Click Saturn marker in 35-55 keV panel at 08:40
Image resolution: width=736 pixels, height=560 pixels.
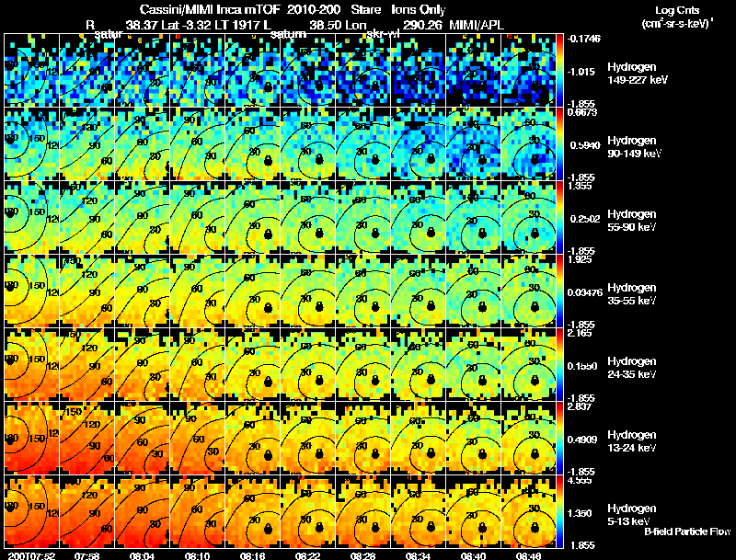click(x=482, y=307)
